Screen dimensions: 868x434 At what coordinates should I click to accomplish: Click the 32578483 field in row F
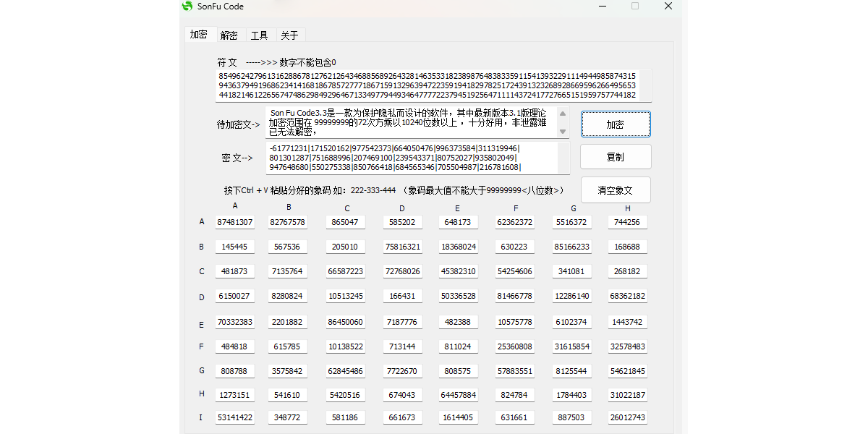(627, 346)
